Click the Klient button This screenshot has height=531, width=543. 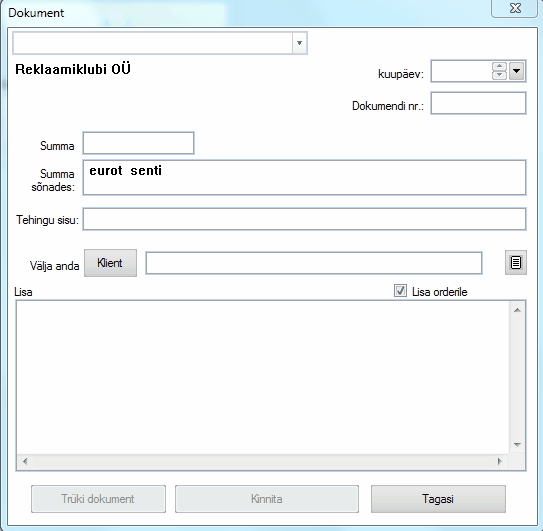coord(110,263)
